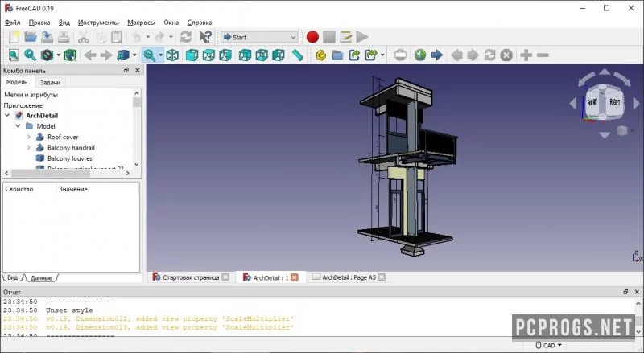
Task: Open the Draw style dropdown arrow
Action: tap(58, 55)
